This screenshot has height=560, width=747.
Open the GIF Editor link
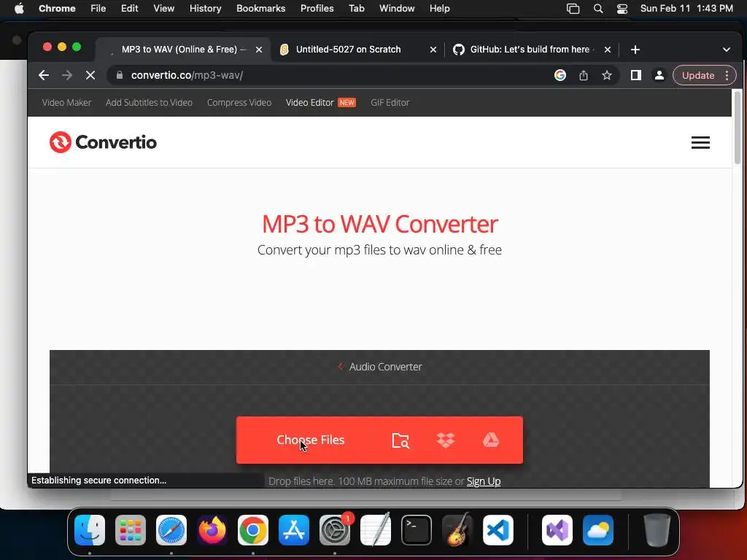tap(390, 102)
